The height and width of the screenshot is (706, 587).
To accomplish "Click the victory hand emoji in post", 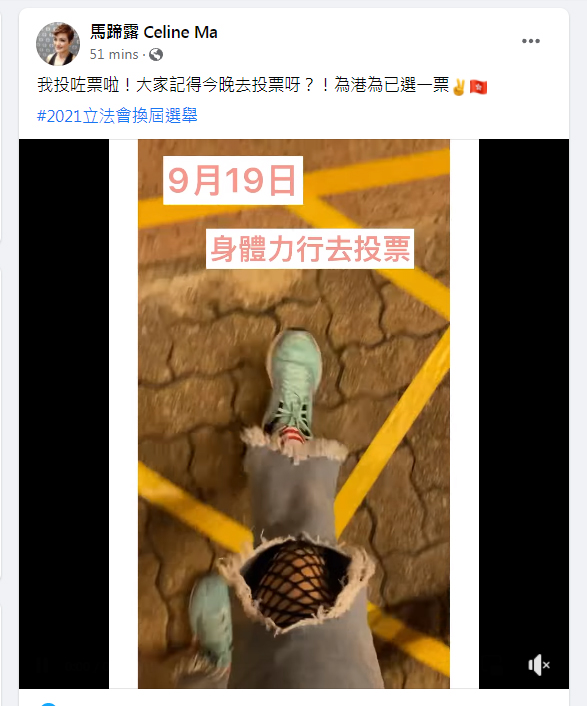I will (x=459, y=86).
